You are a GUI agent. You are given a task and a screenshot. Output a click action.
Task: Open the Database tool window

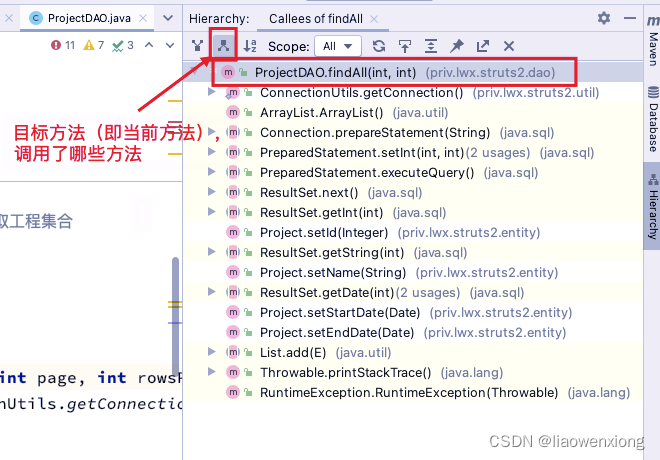(652, 119)
